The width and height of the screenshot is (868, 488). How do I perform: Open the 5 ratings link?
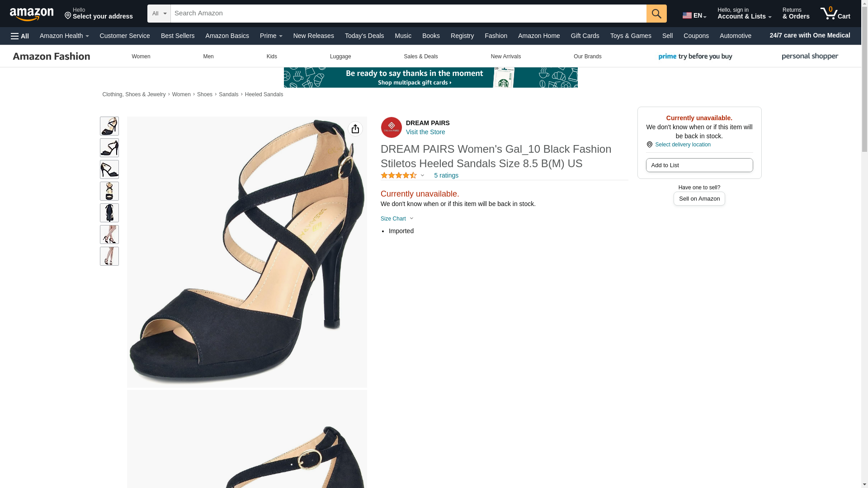(x=446, y=175)
